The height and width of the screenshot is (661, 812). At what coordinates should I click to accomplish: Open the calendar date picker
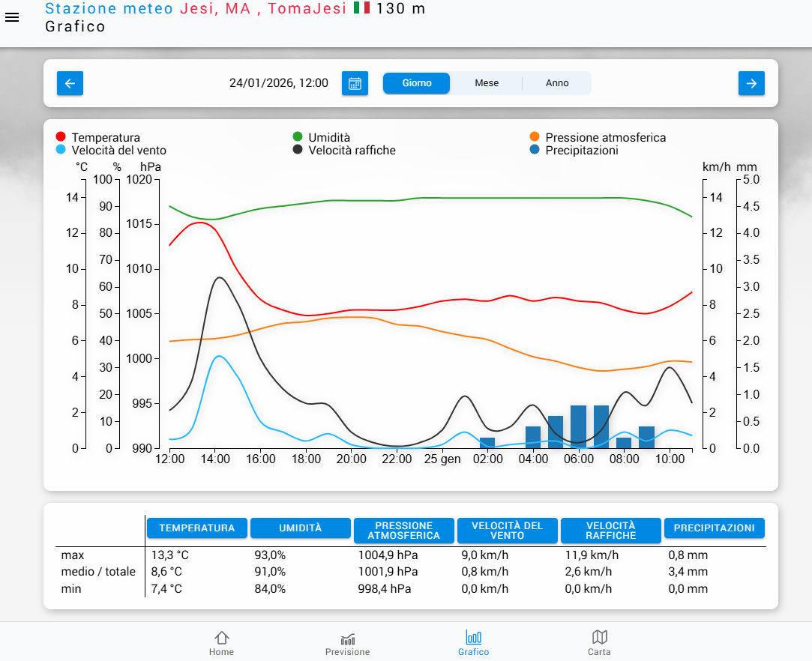click(x=355, y=83)
